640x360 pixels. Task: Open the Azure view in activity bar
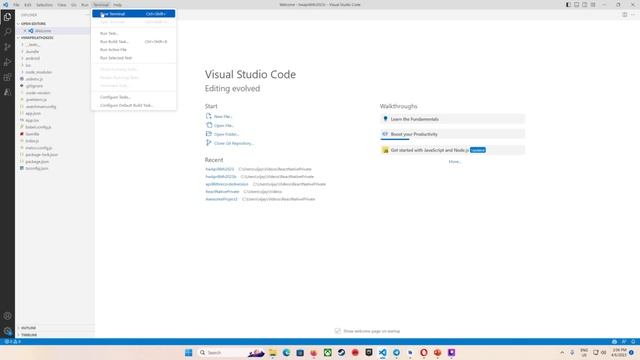coord(7,92)
